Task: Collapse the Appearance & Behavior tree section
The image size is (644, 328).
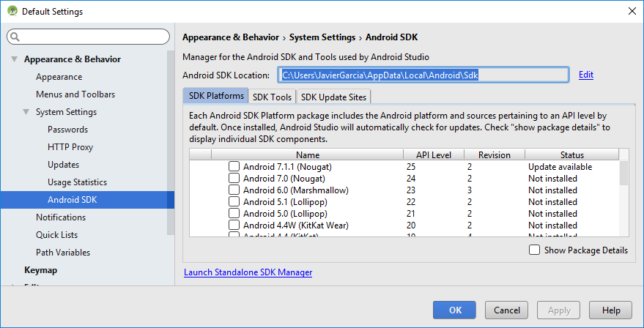Action: pos(14,59)
